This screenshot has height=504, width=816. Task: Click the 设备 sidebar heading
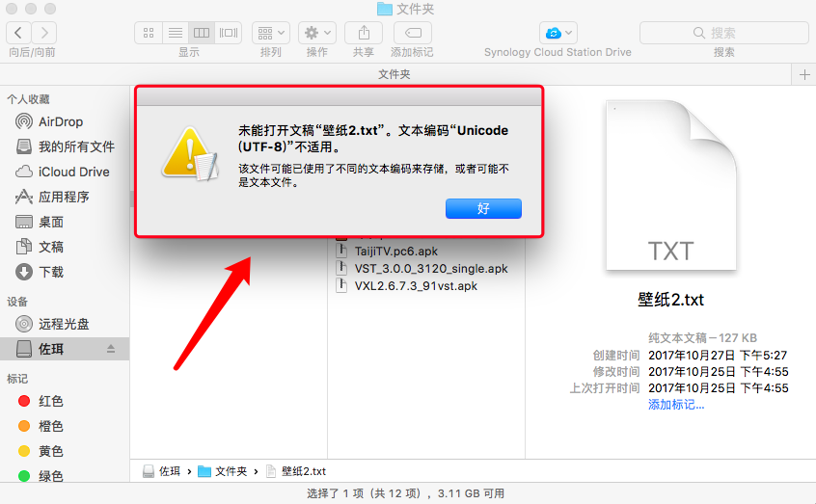tap(17, 302)
